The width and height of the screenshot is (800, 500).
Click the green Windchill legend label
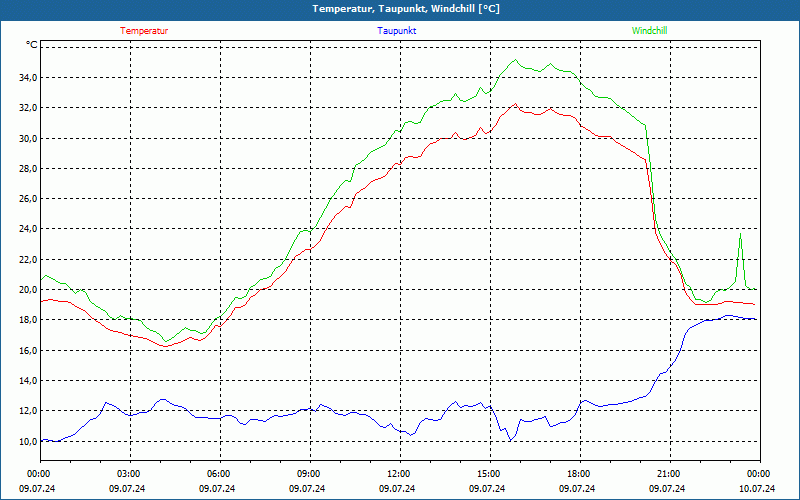pos(650,31)
